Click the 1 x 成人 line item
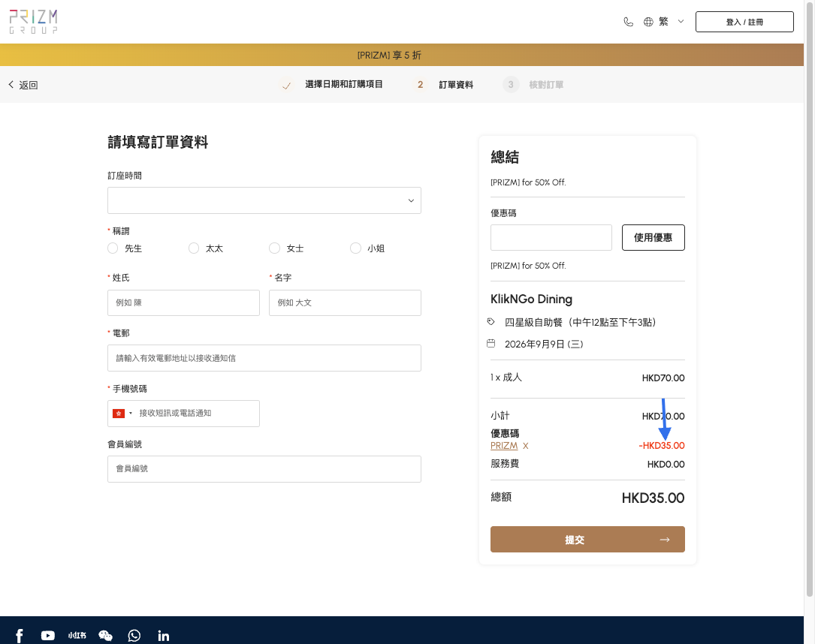Image resolution: width=815 pixels, height=644 pixels. pyautogui.click(x=506, y=378)
